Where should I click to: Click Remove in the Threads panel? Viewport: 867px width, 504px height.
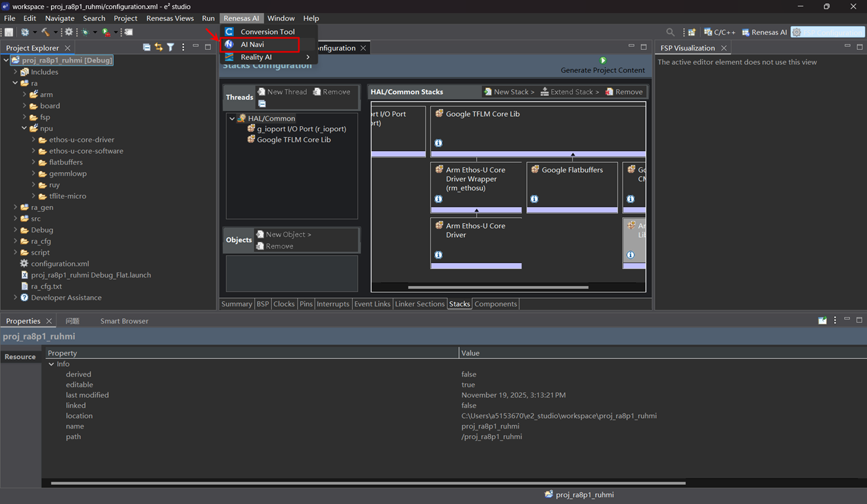(x=332, y=92)
